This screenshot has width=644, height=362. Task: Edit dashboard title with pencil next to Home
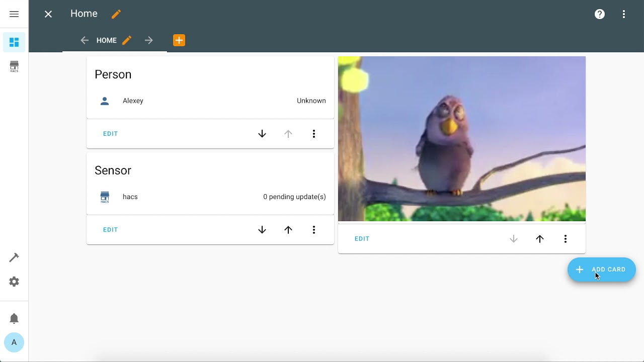(116, 14)
